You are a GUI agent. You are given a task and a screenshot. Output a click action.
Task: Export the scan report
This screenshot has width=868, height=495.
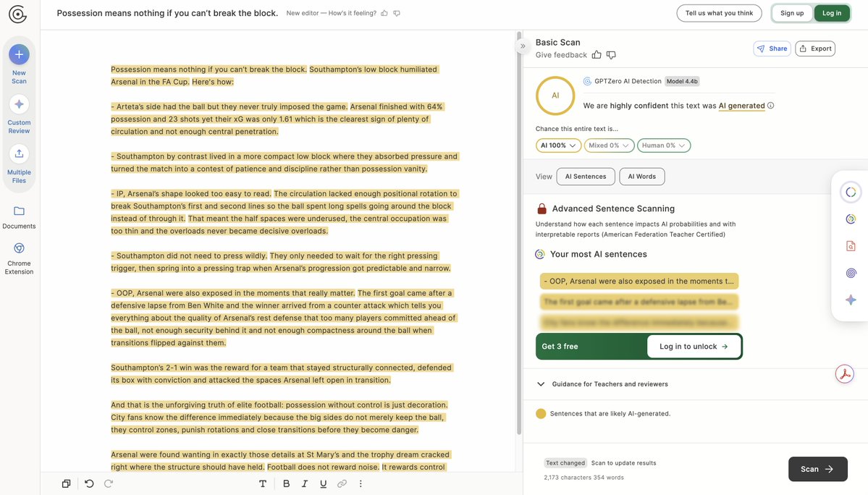[x=815, y=48]
